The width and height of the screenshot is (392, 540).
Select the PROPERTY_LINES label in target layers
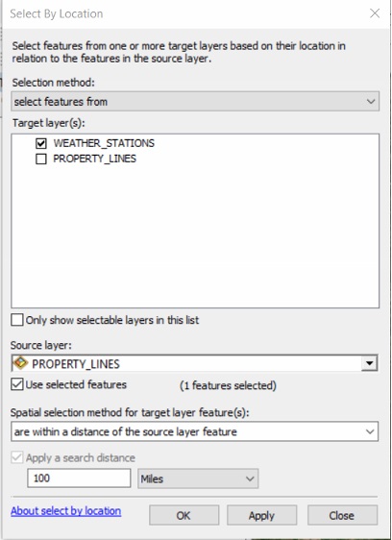[x=94, y=159]
